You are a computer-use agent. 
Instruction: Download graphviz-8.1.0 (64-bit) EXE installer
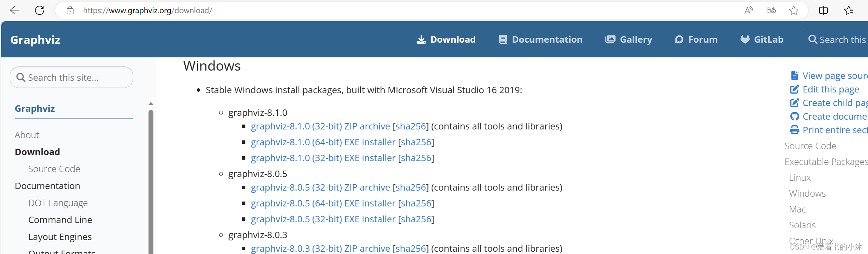pyautogui.click(x=323, y=142)
